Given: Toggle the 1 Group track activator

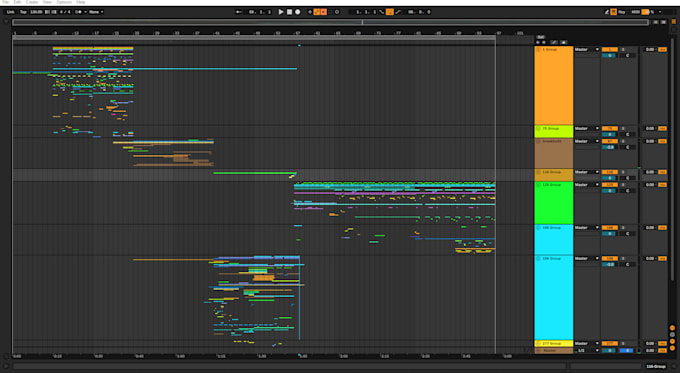Looking at the screenshot, I should (x=609, y=49).
